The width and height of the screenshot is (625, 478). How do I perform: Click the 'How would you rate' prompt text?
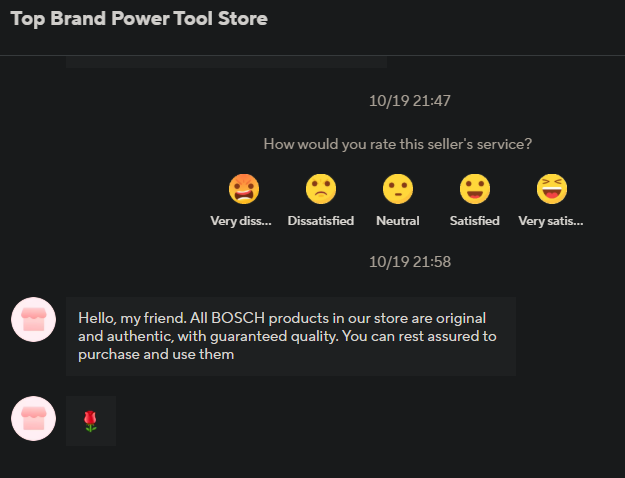point(397,144)
